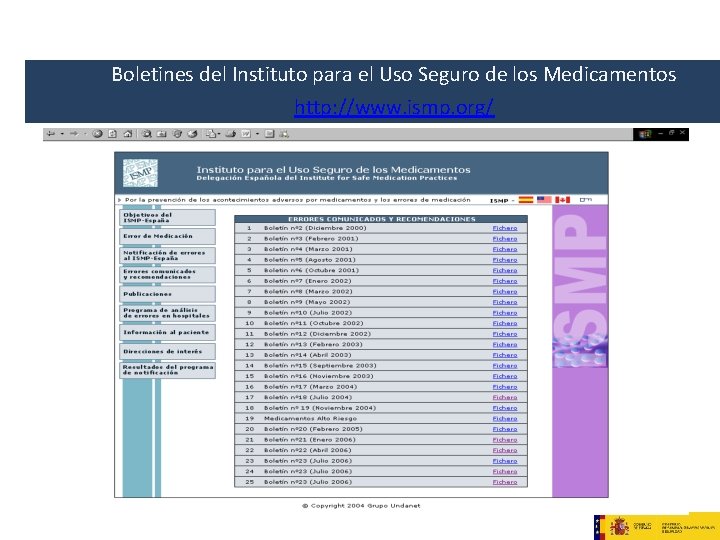Click the text Boletín nº 19 (Noviembre 2004)

point(320,408)
